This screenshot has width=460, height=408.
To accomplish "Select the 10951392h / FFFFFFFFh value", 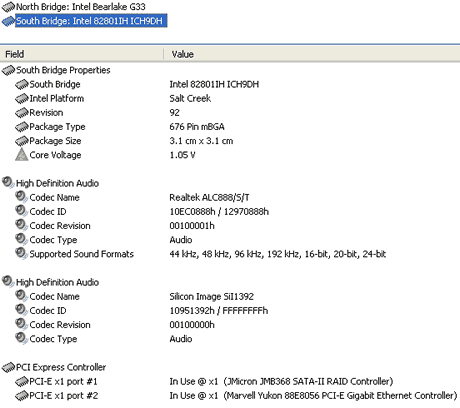I will [219, 311].
